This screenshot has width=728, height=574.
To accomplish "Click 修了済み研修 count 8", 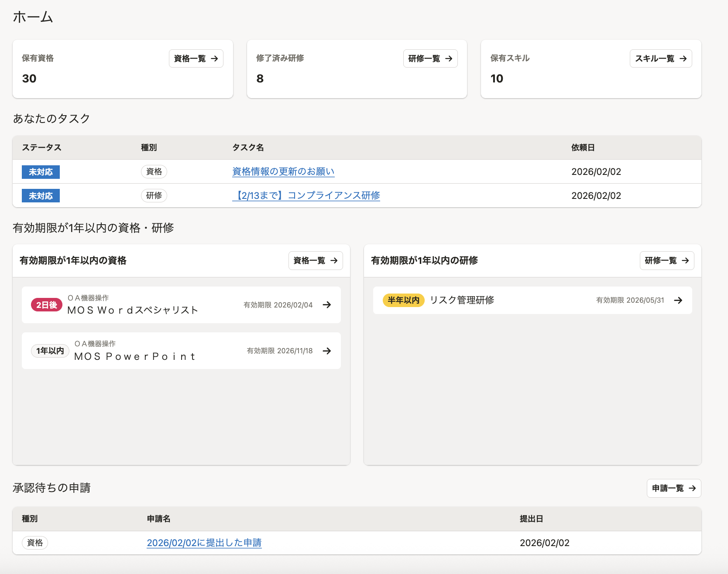I will (x=260, y=79).
